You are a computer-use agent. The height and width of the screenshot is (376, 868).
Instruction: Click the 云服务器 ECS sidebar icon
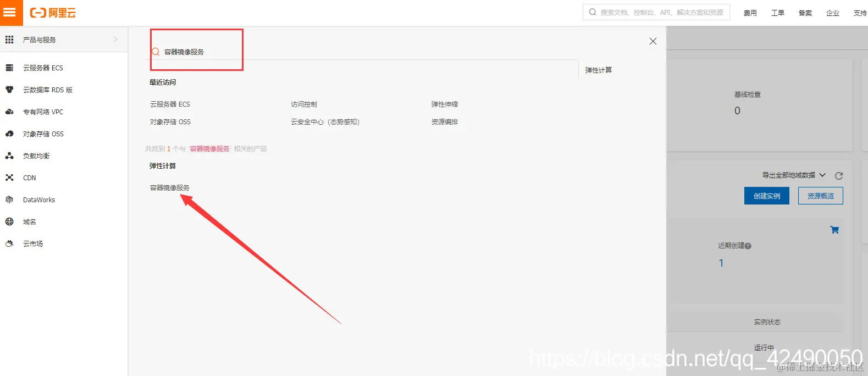(x=9, y=68)
